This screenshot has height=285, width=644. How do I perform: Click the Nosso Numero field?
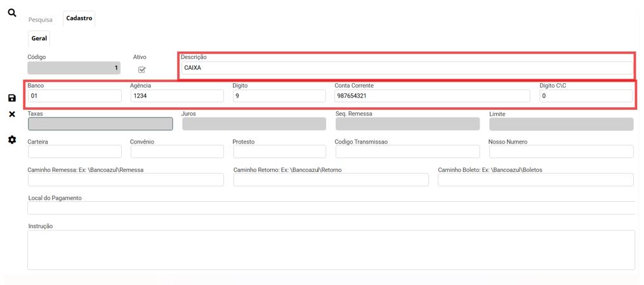tap(561, 152)
